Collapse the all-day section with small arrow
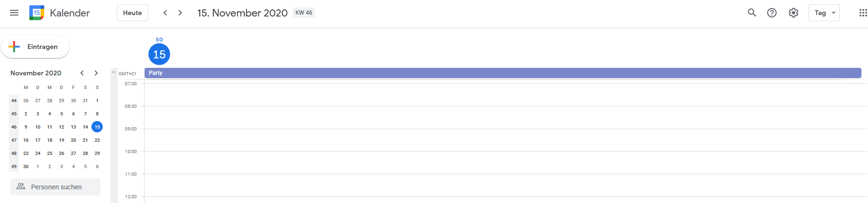The width and height of the screenshot is (868, 203). pyautogui.click(x=114, y=73)
